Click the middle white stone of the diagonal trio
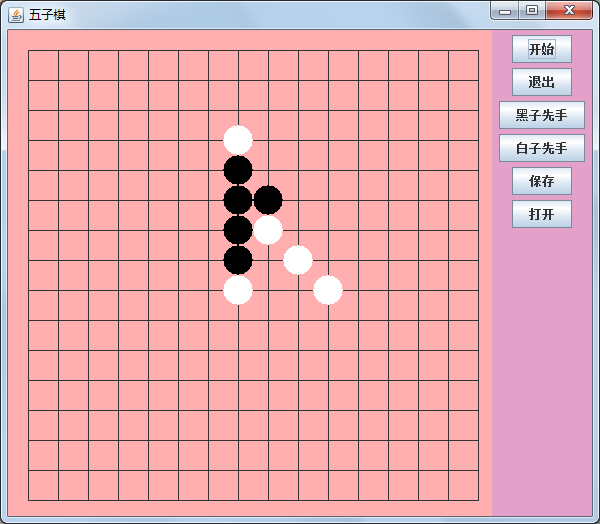600x524 pixels. click(x=298, y=260)
